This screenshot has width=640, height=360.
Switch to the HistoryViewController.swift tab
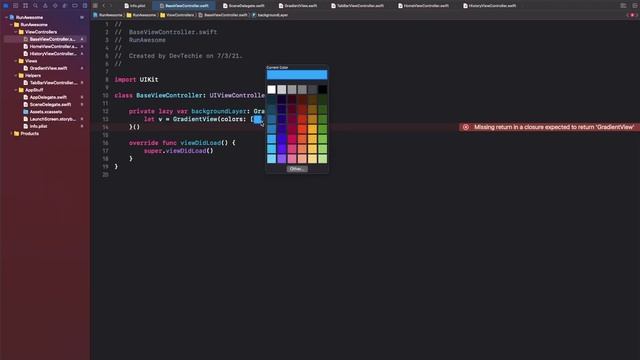point(490,6)
